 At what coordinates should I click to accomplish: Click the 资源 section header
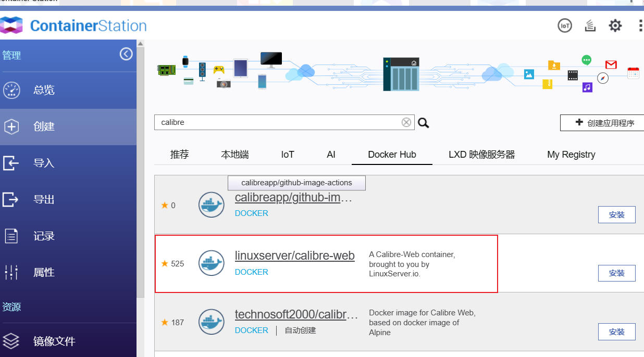(x=12, y=307)
